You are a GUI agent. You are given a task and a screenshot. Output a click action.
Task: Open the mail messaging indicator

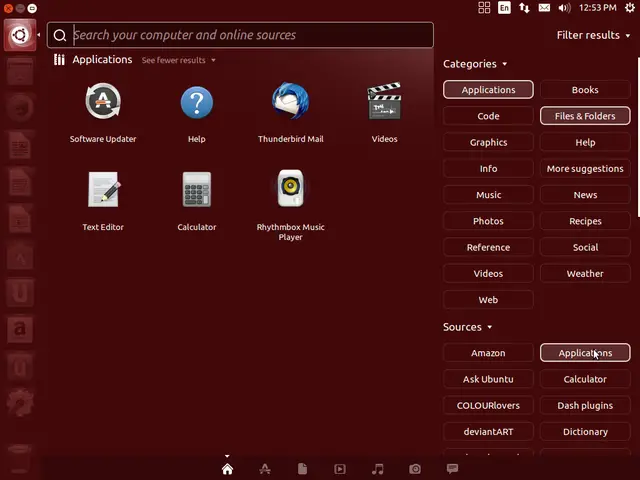[544, 8]
